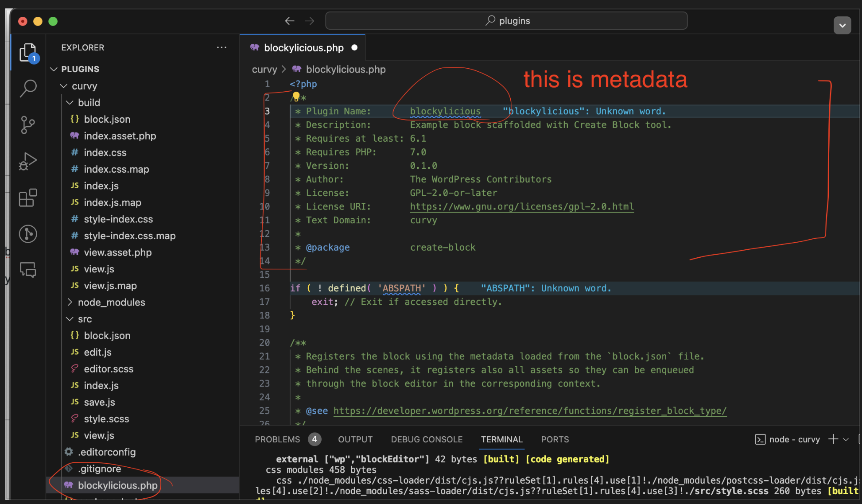Click the lightbulb code action icon

[296, 97]
